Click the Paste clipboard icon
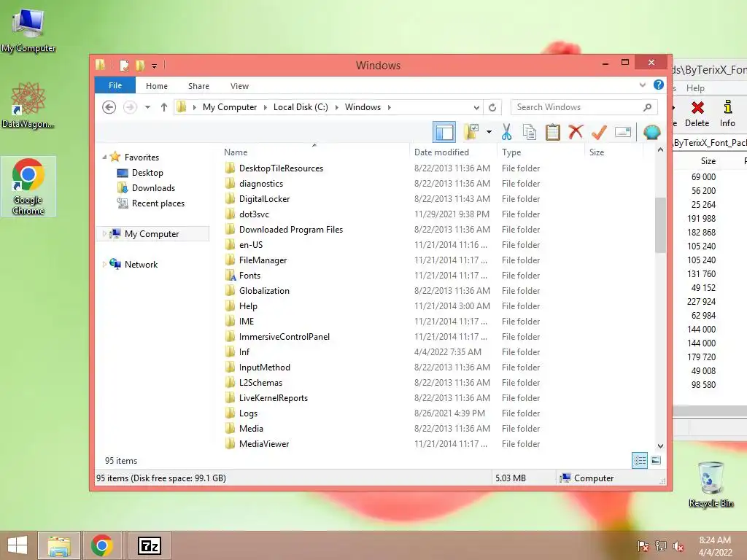Viewport: 747px width, 560px height. click(x=553, y=132)
